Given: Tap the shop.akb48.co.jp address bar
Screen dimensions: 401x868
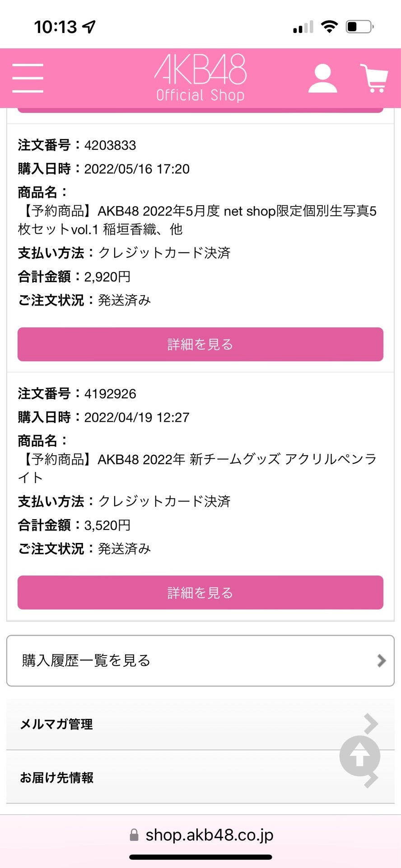Looking at the screenshot, I should [x=209, y=835].
